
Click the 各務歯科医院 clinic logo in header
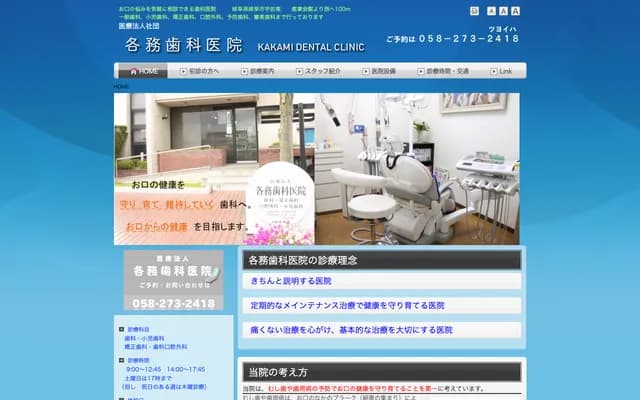[x=183, y=45]
